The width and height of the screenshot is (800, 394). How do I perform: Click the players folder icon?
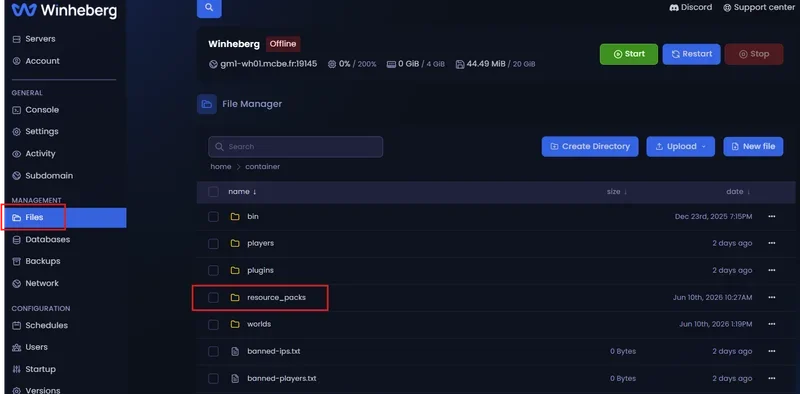coord(235,243)
